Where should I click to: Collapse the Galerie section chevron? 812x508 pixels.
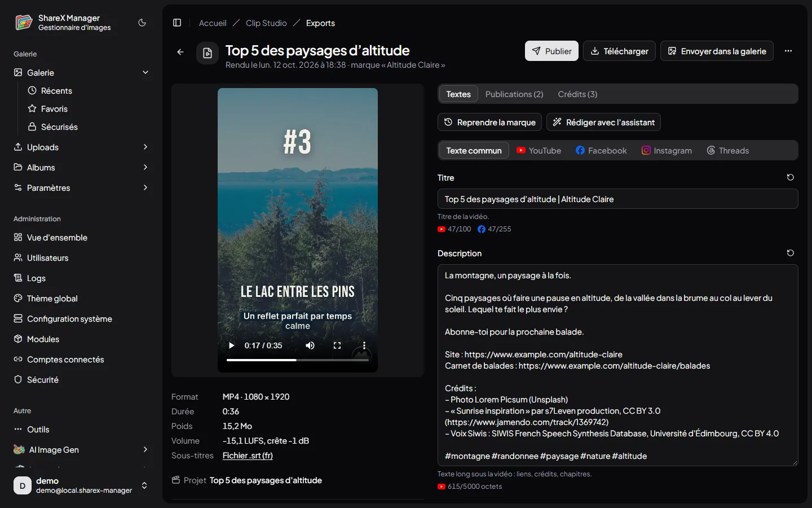click(x=145, y=72)
